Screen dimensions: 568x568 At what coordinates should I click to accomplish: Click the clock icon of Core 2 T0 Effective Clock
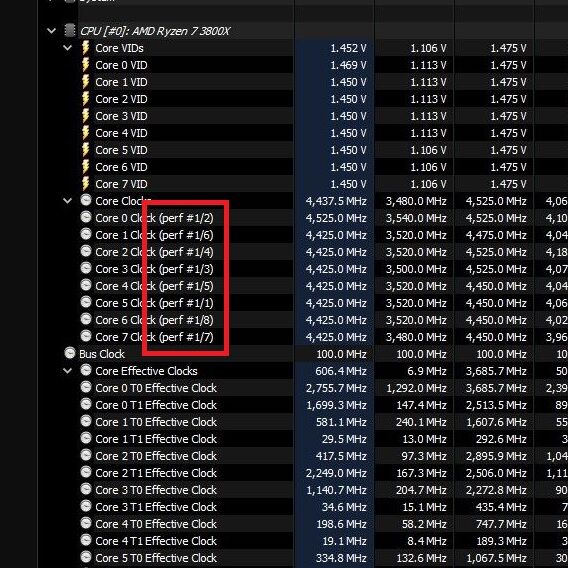click(x=86, y=455)
